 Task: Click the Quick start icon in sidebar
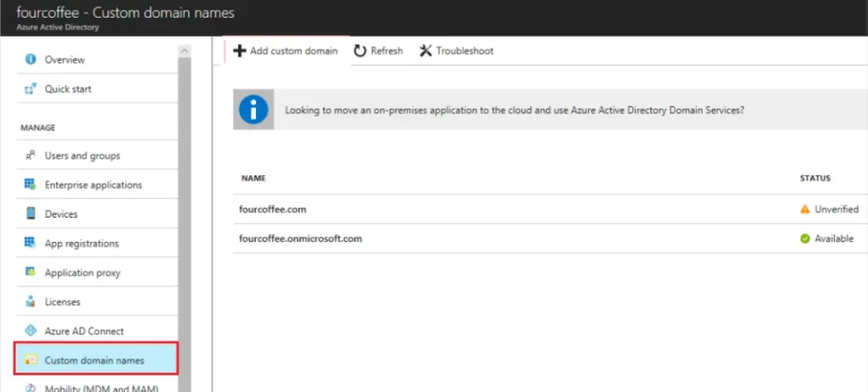(x=31, y=88)
